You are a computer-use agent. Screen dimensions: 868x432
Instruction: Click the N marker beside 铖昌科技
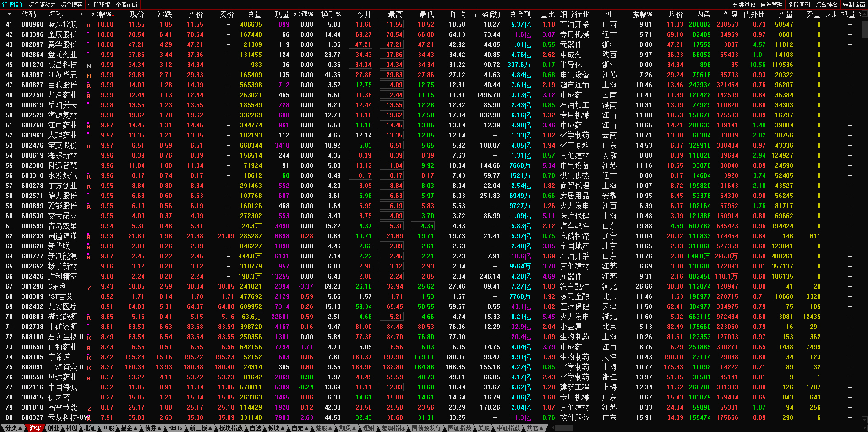coord(89,66)
